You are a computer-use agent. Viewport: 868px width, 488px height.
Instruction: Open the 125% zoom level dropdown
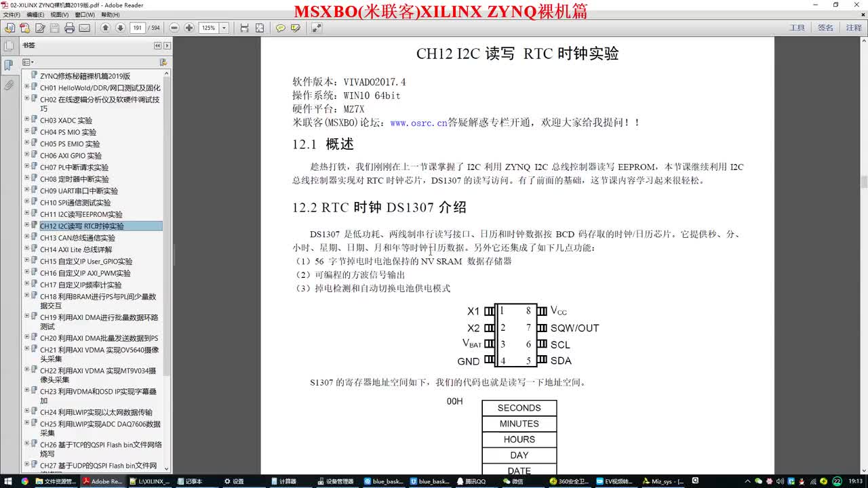click(224, 28)
